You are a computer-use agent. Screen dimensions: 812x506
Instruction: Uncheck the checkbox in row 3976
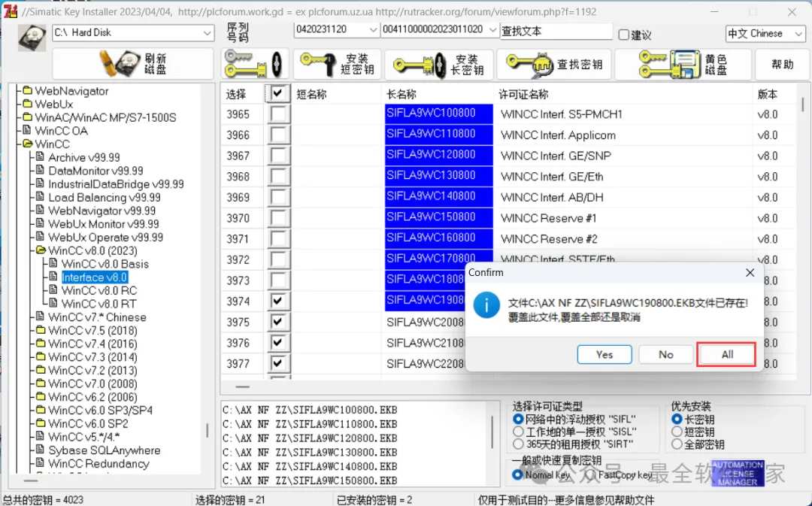point(278,342)
